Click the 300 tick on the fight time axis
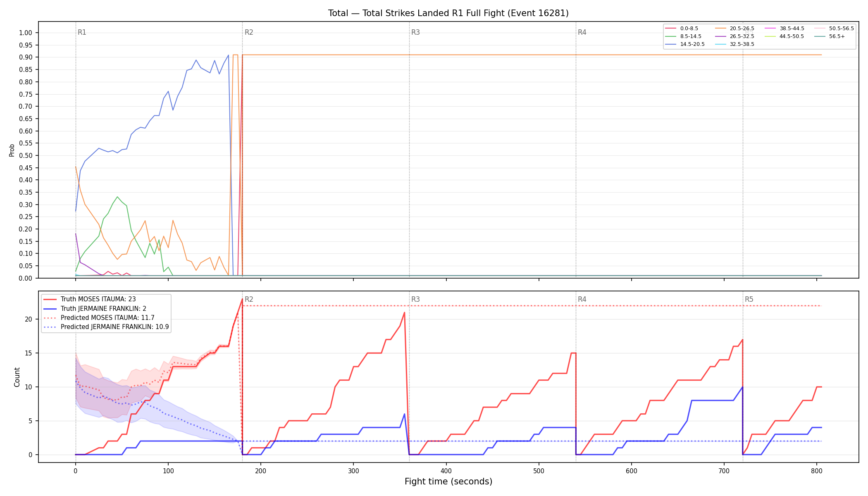 click(x=353, y=470)
